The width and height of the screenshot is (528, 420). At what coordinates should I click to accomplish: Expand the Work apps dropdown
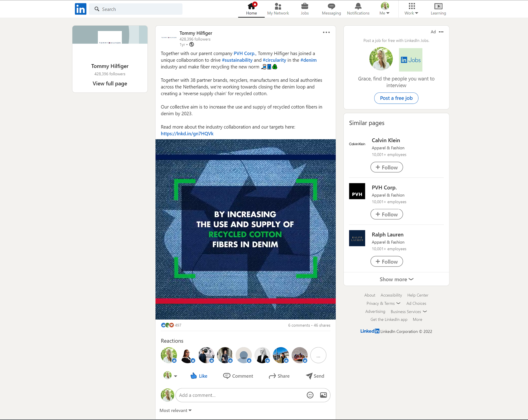point(411,9)
